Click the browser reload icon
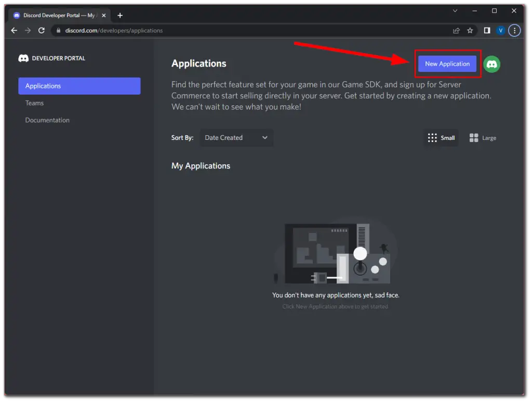 tap(41, 30)
